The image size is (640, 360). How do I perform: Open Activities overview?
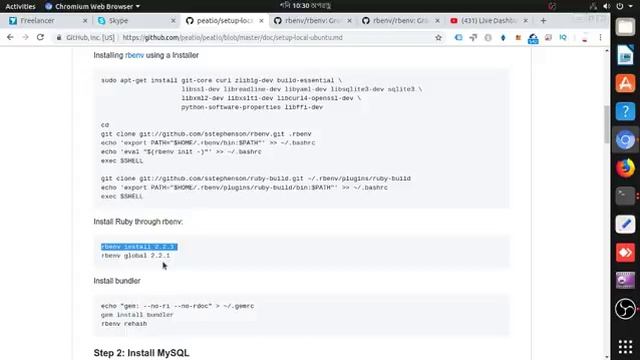click(x=20, y=7)
